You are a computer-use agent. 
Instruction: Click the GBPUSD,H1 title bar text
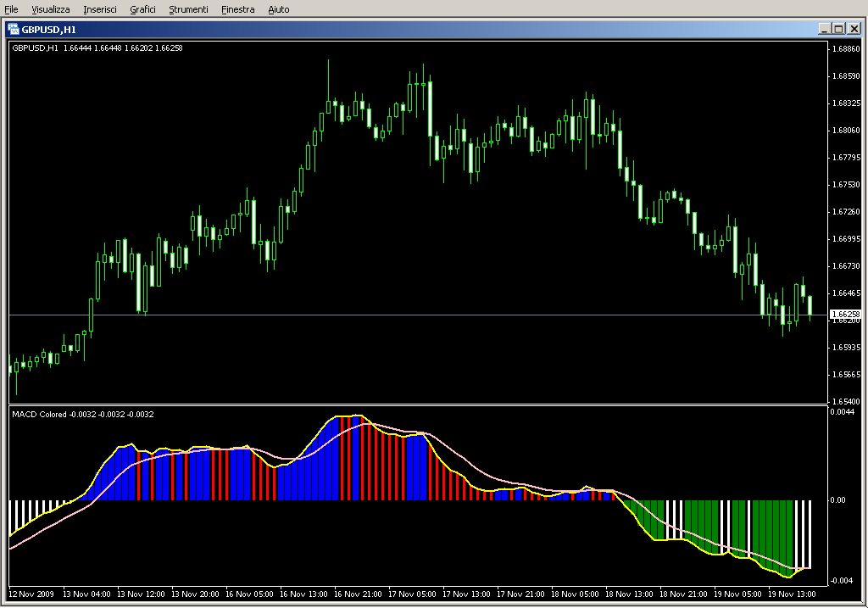click(x=48, y=30)
